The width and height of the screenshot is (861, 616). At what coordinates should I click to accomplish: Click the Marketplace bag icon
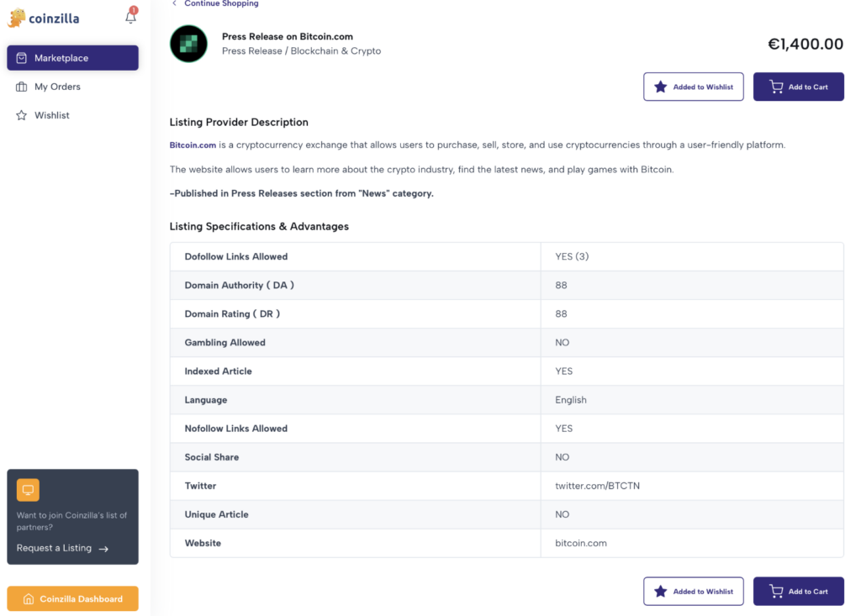point(21,58)
